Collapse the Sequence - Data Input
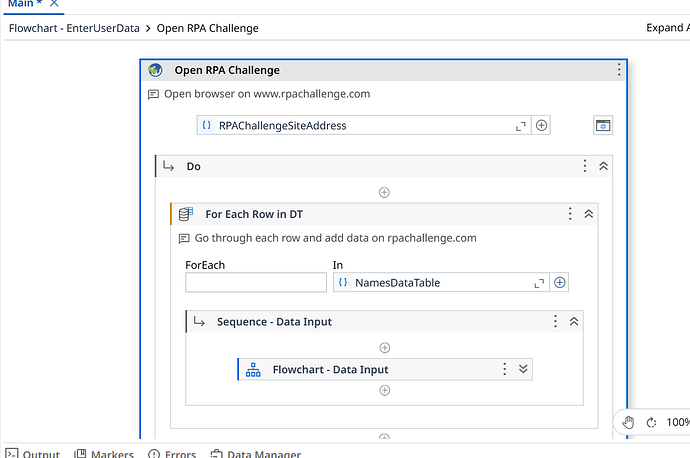This screenshot has height=458, width=690. pos(574,322)
